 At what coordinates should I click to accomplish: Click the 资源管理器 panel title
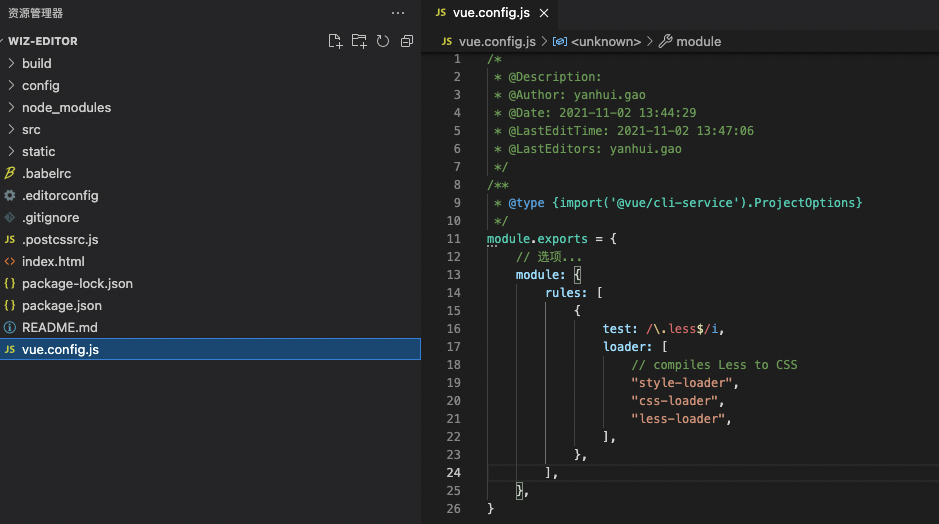click(35, 13)
